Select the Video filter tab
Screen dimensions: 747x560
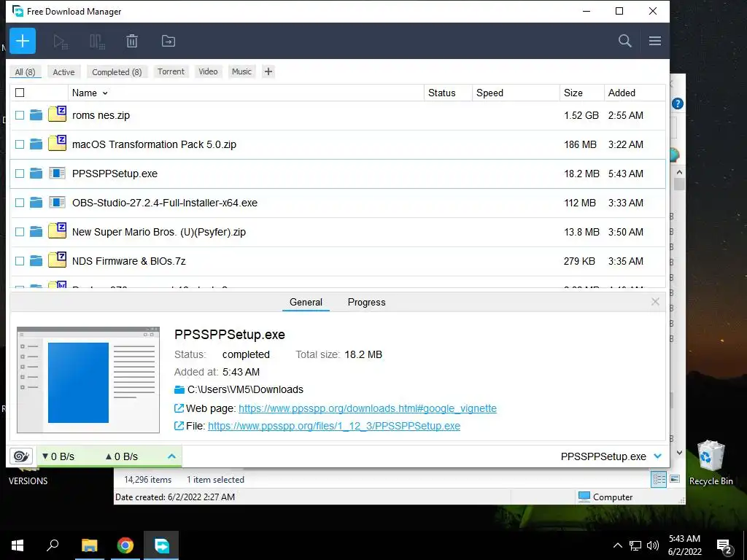point(208,71)
